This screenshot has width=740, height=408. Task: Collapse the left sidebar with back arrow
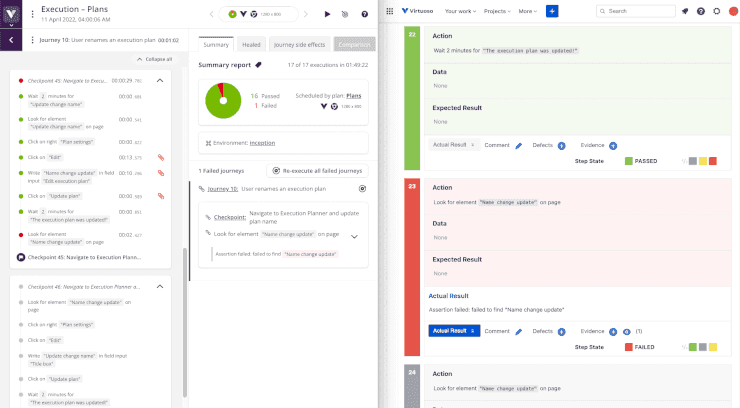[10, 40]
